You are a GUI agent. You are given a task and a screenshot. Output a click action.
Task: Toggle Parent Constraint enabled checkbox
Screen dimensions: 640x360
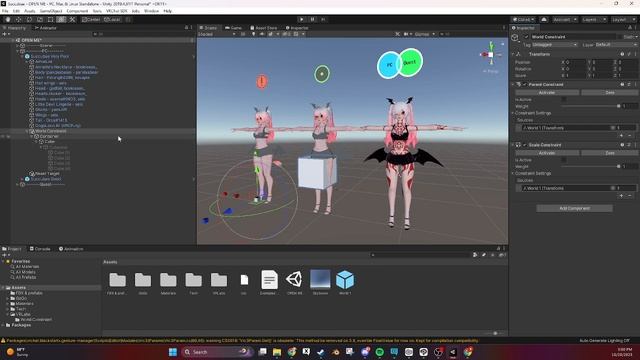pyautogui.click(x=525, y=84)
